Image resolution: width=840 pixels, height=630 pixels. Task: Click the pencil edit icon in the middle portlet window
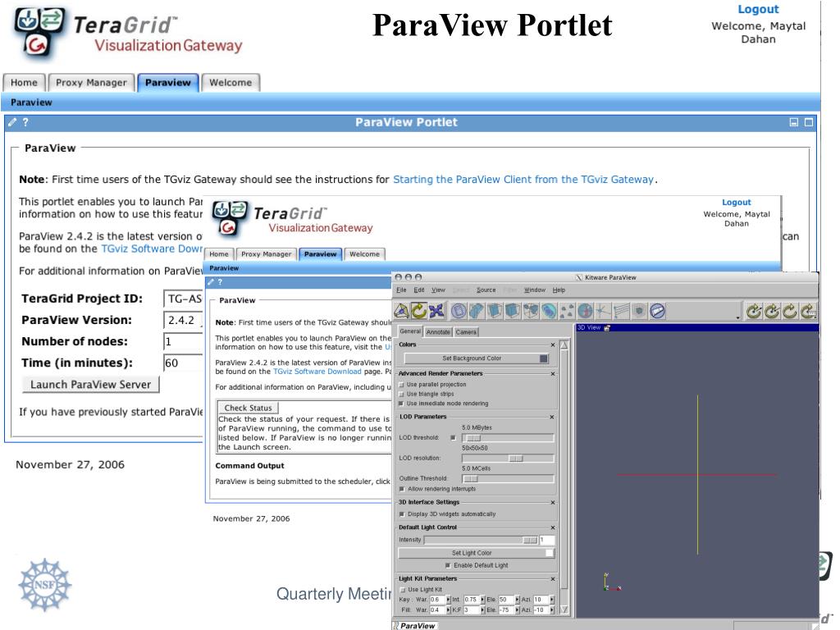[x=211, y=282]
